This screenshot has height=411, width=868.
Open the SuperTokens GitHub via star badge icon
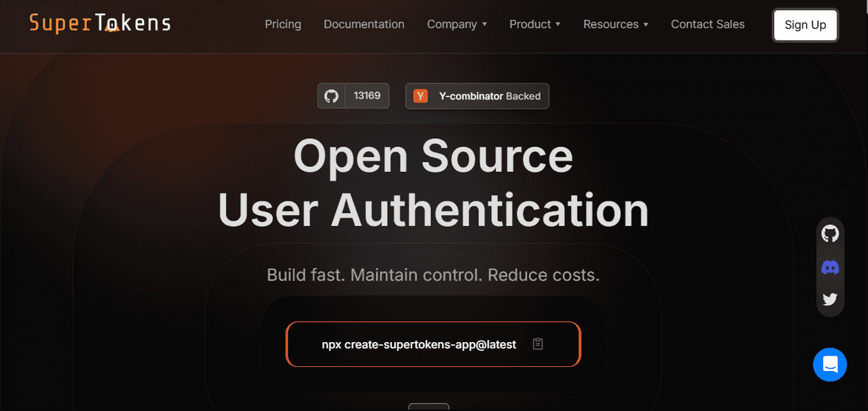331,95
